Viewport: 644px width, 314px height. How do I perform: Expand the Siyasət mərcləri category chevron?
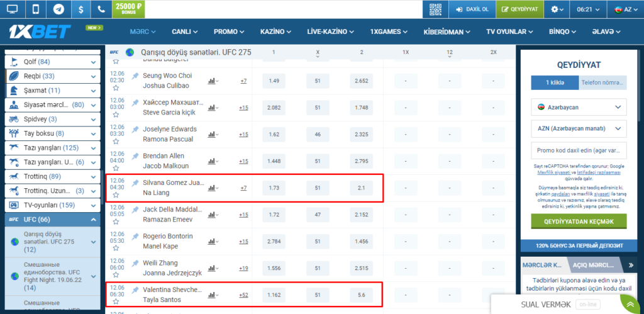93,105
